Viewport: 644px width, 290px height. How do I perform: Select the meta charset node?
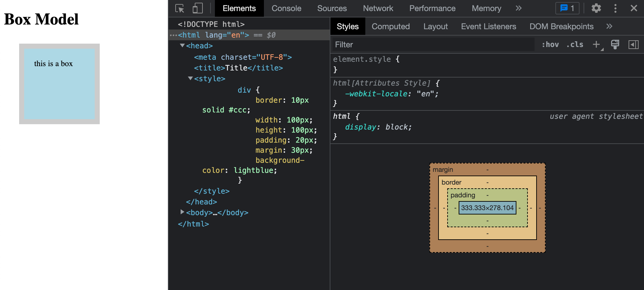pyautogui.click(x=243, y=57)
